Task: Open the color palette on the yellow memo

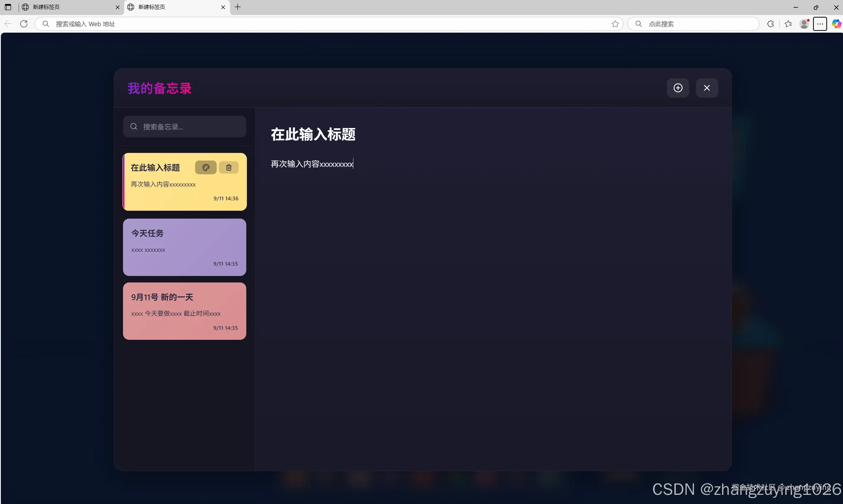Action: point(206,167)
